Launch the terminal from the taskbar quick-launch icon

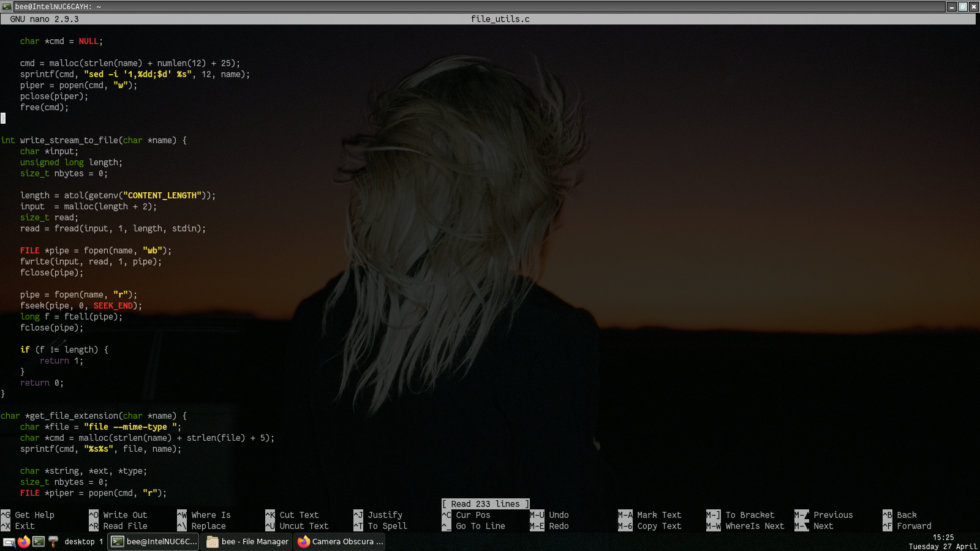pyautogui.click(x=39, y=542)
